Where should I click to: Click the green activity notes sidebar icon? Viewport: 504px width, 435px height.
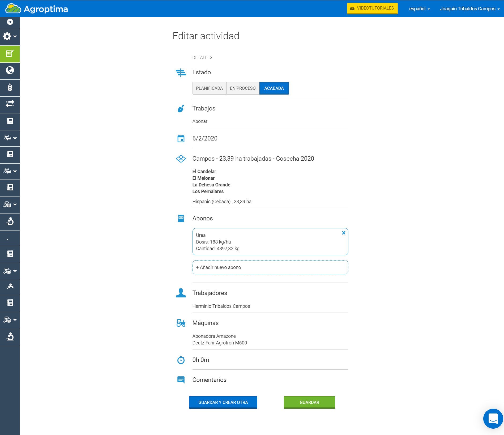coord(10,54)
